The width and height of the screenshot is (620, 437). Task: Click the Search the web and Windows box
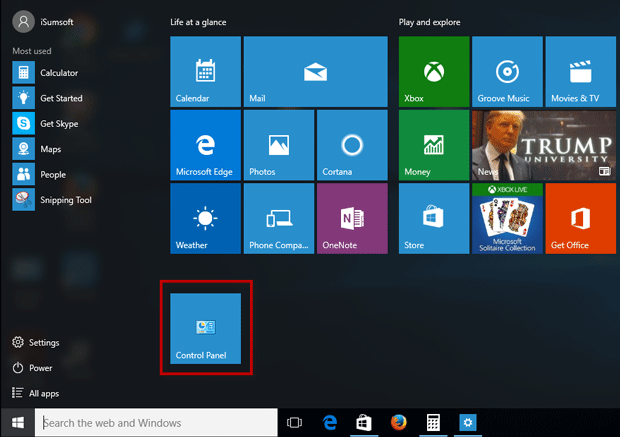(156, 422)
